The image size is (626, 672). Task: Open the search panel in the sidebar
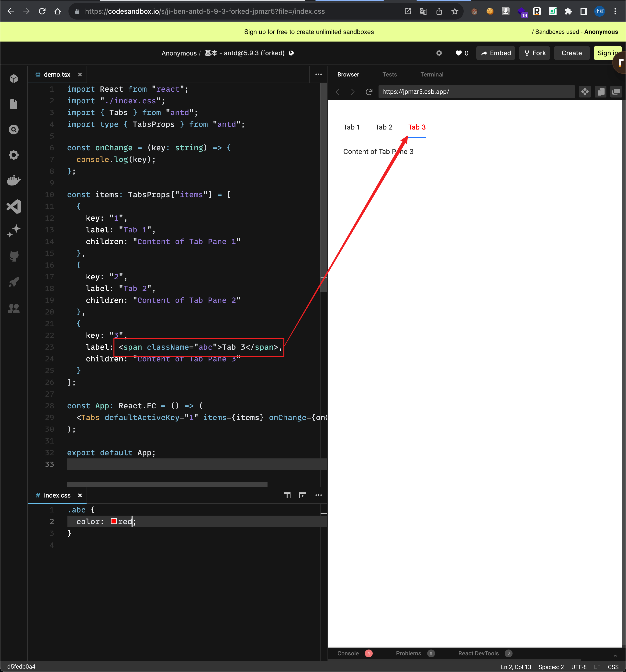[x=13, y=129]
